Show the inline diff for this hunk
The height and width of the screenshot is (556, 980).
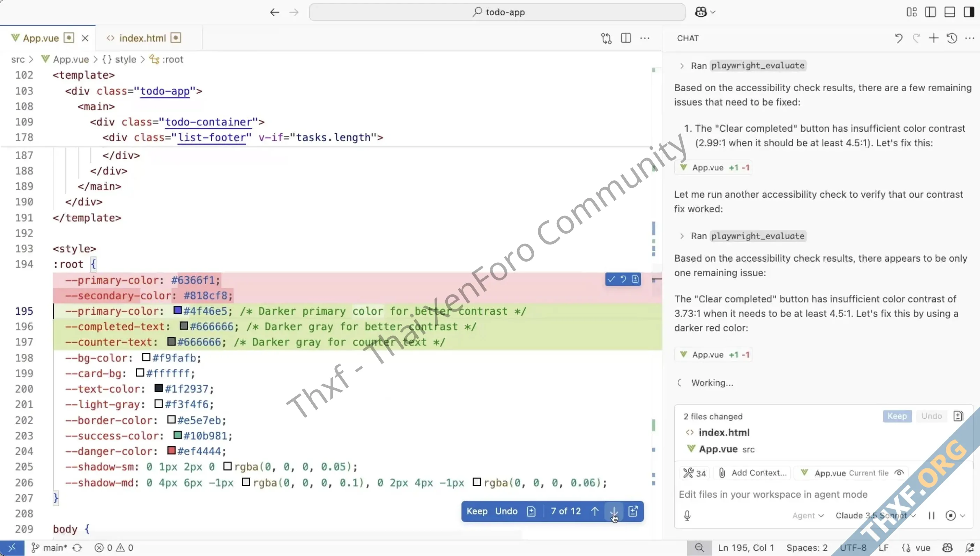coord(635,279)
